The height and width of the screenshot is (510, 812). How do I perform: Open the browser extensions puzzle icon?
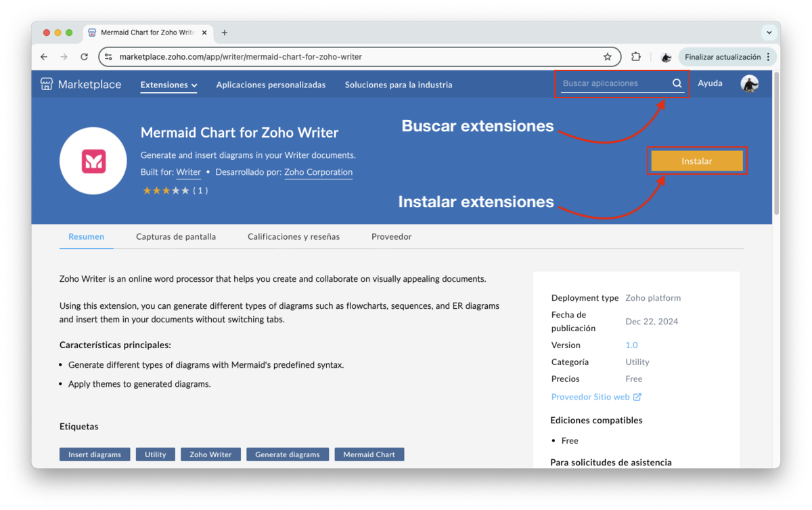point(636,57)
